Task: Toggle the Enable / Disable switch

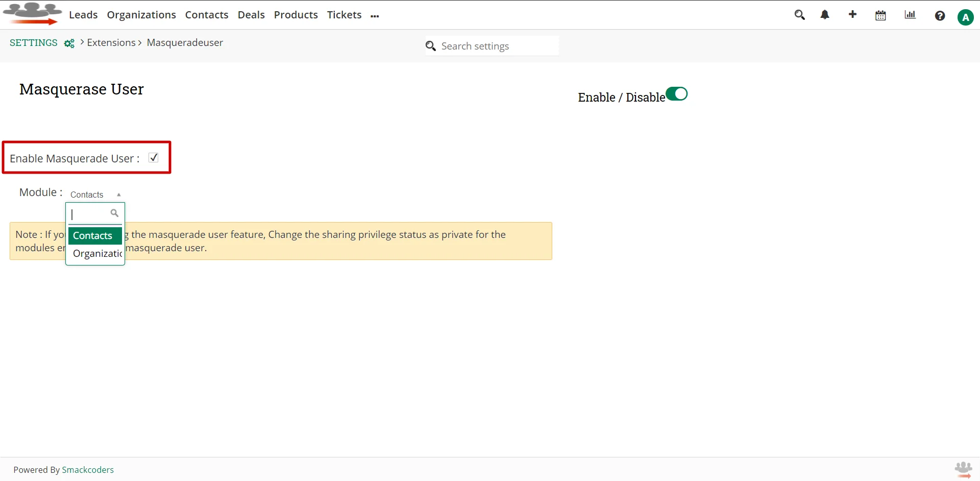Action: tap(676, 94)
